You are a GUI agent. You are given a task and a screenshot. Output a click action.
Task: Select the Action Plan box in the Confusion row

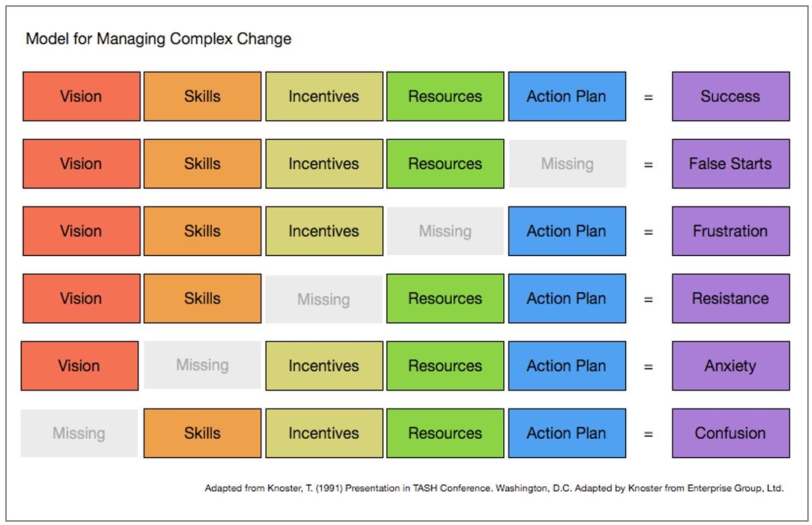pyautogui.click(x=567, y=433)
